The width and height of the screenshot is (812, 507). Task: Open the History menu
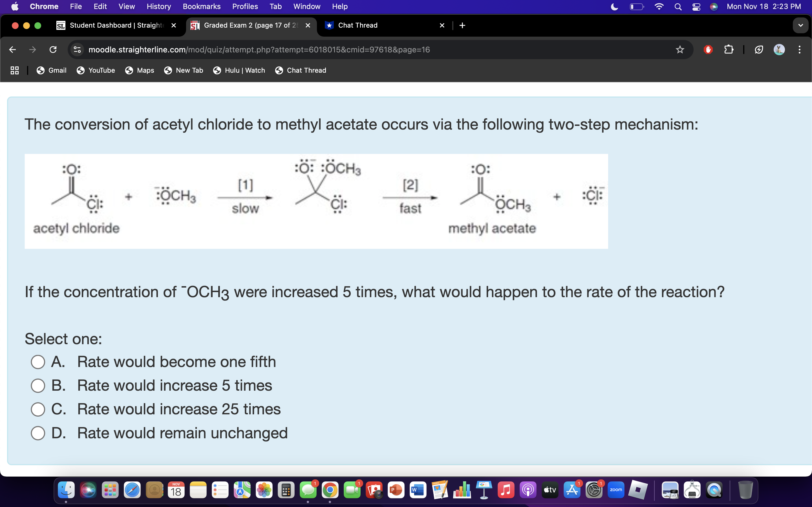[158, 7]
